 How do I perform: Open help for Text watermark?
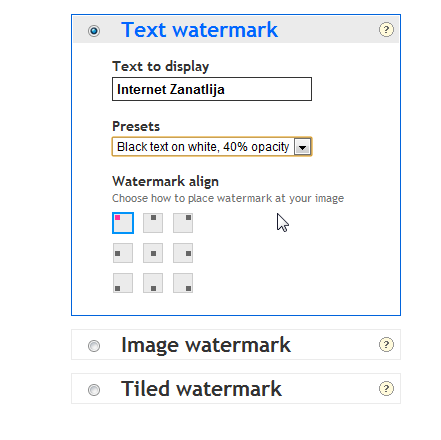click(x=386, y=29)
